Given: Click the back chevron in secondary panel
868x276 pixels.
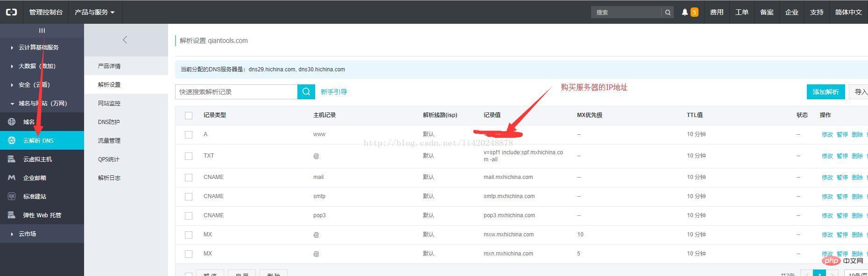Looking at the screenshot, I should click(x=125, y=40).
